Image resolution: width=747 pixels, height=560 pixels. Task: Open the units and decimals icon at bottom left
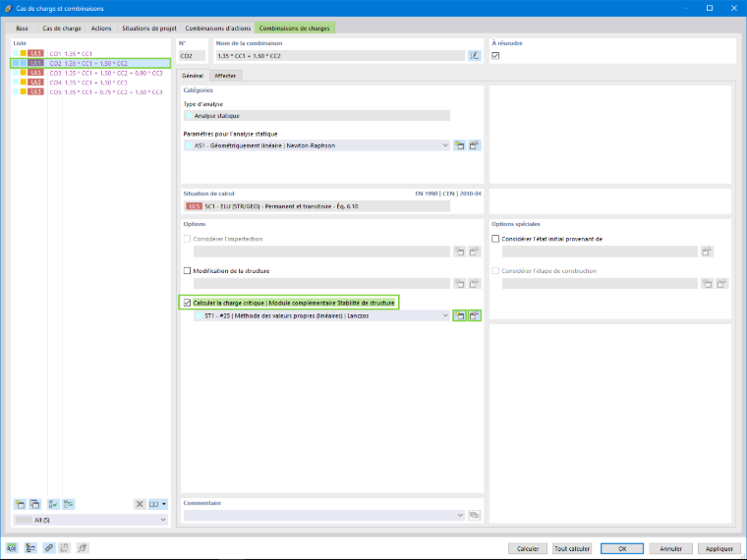(12, 548)
